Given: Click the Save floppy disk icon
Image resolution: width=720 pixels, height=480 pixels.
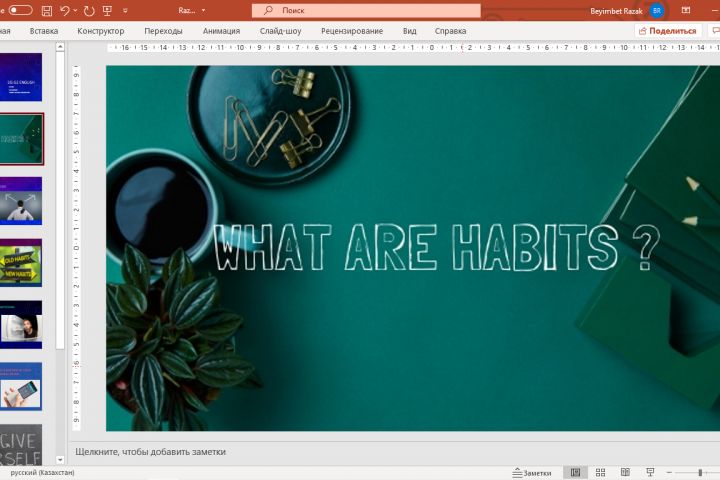Looking at the screenshot, I should [x=47, y=11].
